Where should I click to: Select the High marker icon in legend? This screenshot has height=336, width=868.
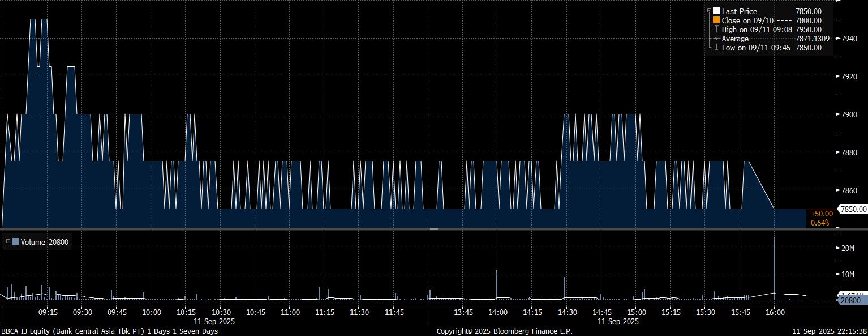[716, 29]
